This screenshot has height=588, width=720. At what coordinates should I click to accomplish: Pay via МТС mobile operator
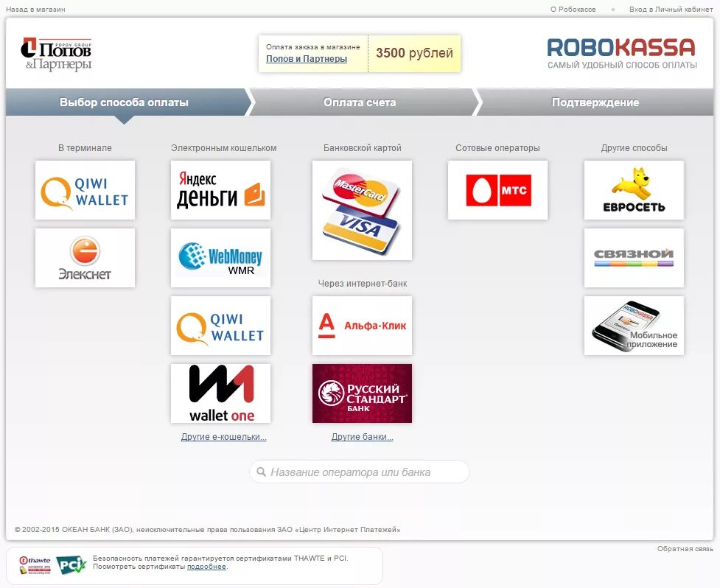pyautogui.click(x=497, y=190)
